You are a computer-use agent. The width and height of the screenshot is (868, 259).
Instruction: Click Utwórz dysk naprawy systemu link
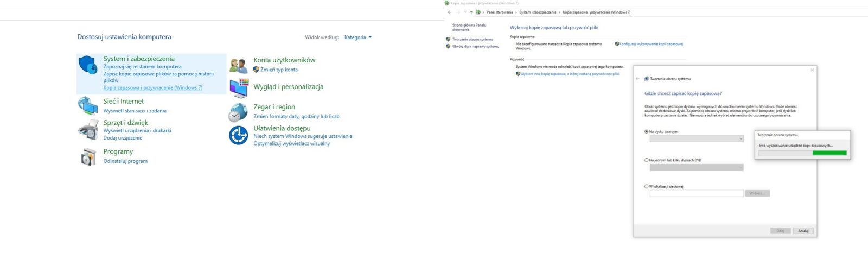tap(476, 46)
